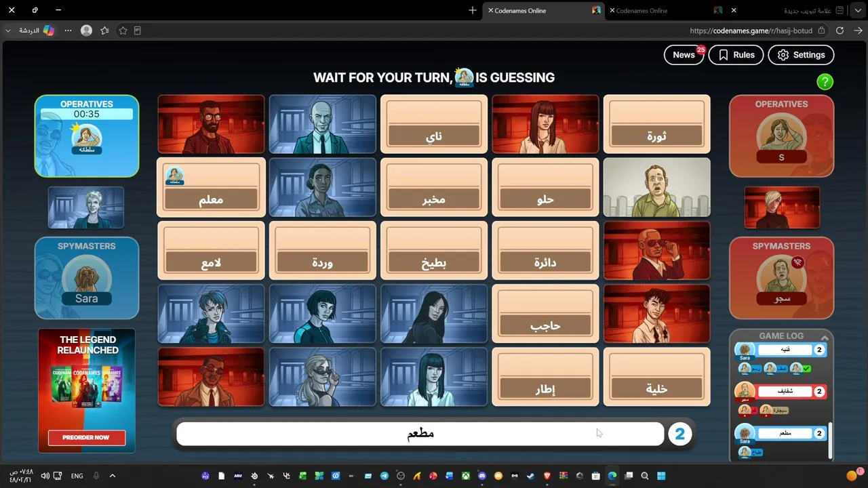The height and width of the screenshot is (488, 868).
Task: Click the ENG language indicator
Action: tap(77, 476)
